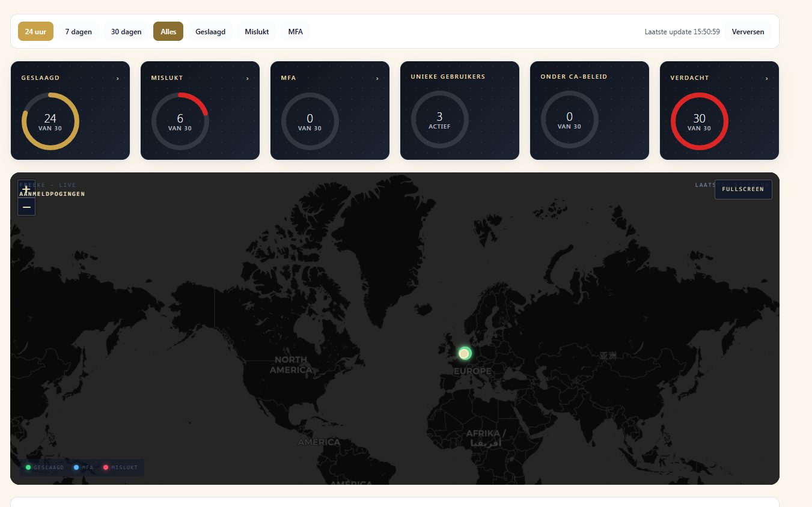Expand the Mislukt card chevron

tap(248, 78)
